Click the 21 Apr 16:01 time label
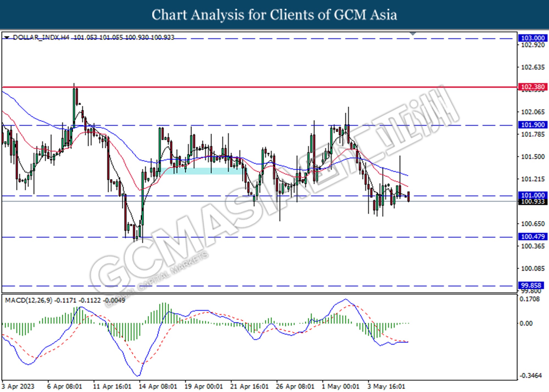This screenshot has height=392, width=549. tap(249, 387)
